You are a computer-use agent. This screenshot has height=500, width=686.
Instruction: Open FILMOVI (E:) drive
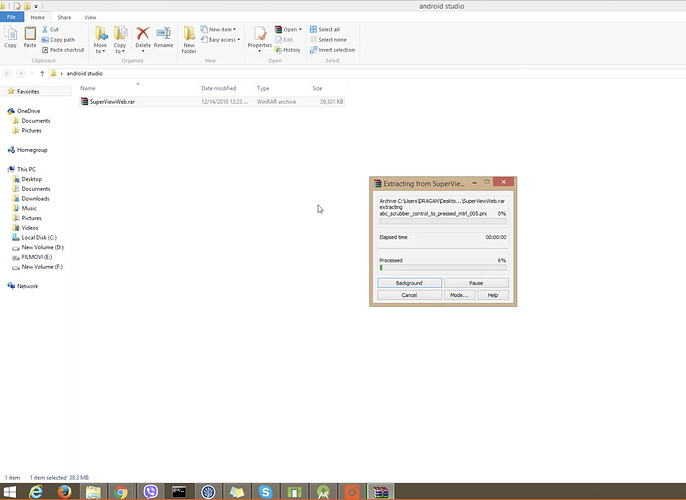pos(37,257)
